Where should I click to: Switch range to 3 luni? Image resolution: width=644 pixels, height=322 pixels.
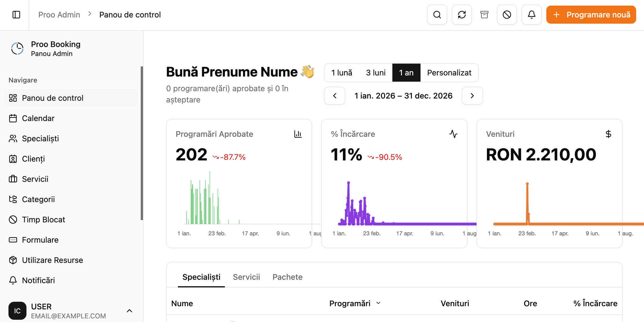[375, 73]
